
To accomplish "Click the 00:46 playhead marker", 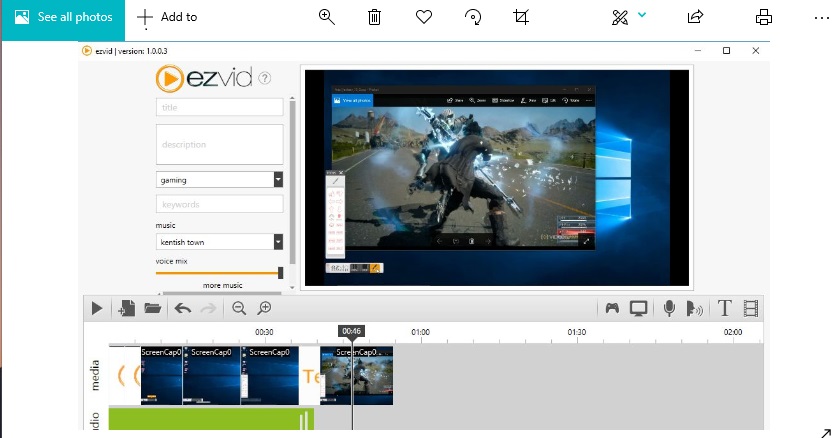I will 351,331.
